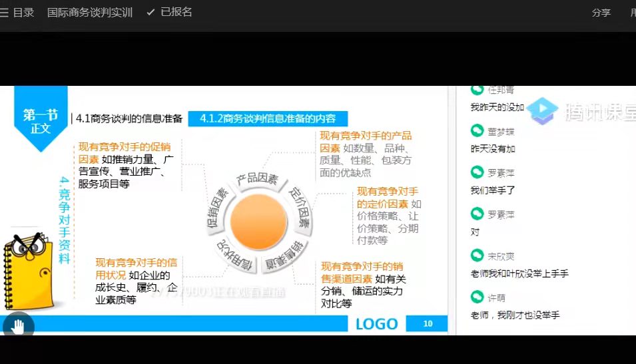Viewport: 636px width, 364px height.
Task: Click WeChat avatar beside 任邦青
Action: (x=477, y=90)
